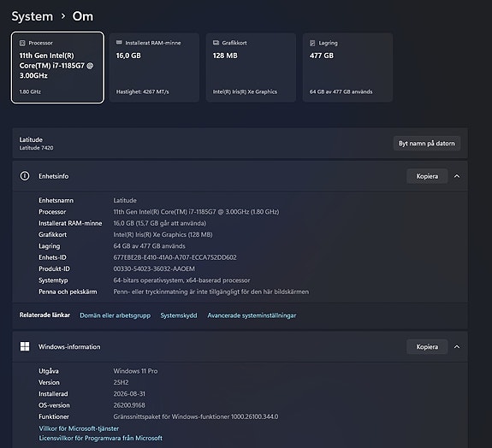Screen dimensions: 492x448
Task: Click the Windows logo icon
Action: (25, 346)
